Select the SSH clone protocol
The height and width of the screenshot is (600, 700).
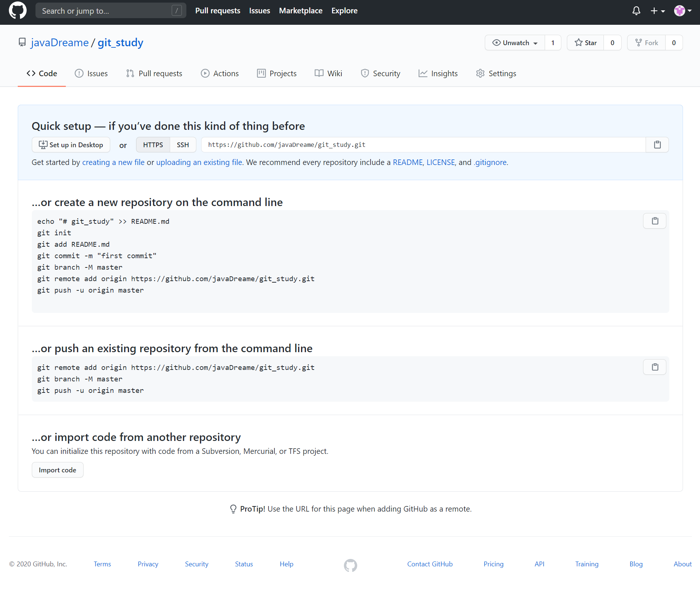pyautogui.click(x=183, y=145)
